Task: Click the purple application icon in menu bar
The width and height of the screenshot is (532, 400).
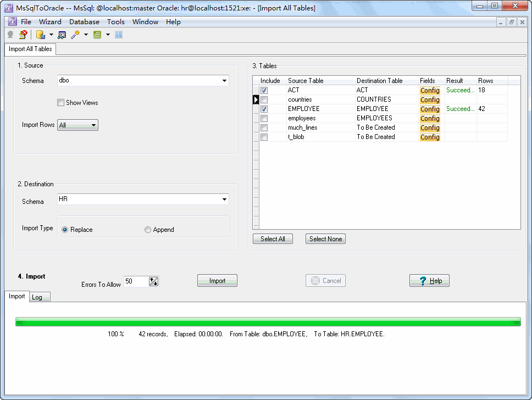Action: [x=12, y=22]
